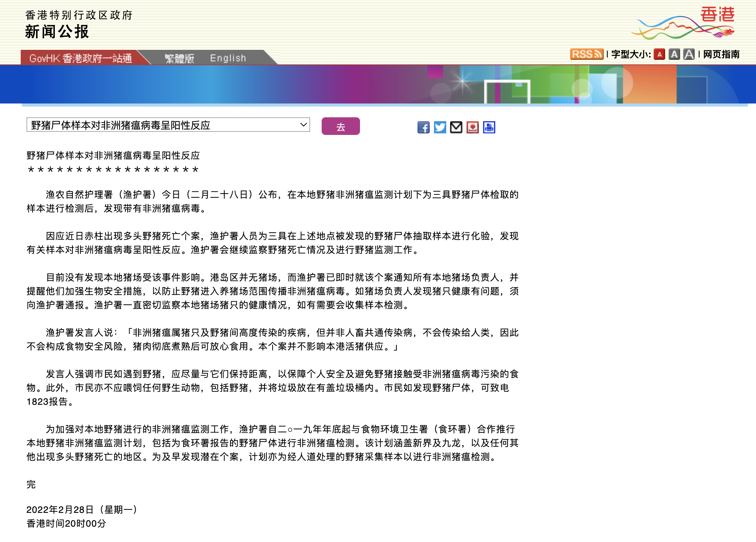This screenshot has width=756, height=542.
Task: Print the page with printer icon
Action: (x=489, y=127)
